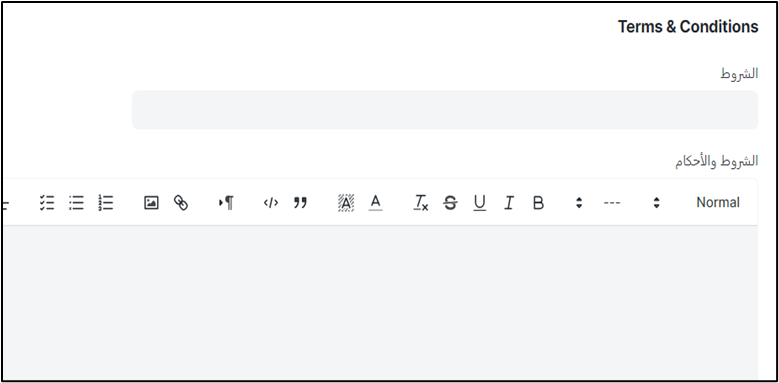
Task: Open the text color picker
Action: (x=376, y=203)
